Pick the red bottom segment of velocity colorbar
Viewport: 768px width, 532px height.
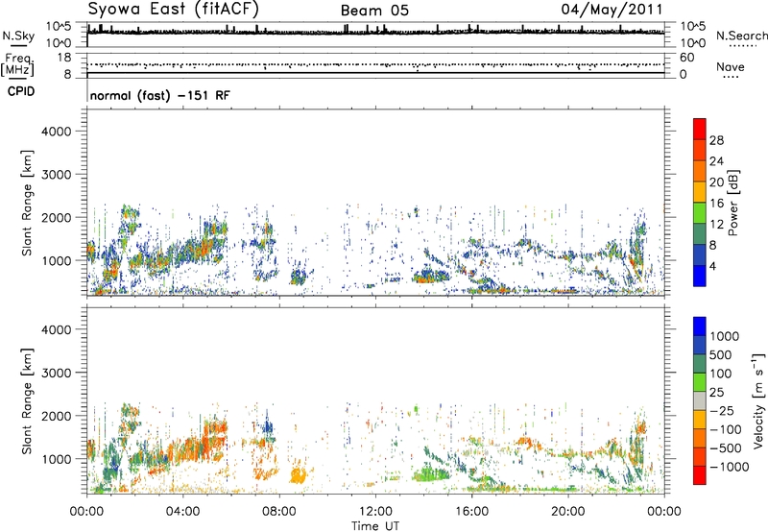click(x=700, y=475)
